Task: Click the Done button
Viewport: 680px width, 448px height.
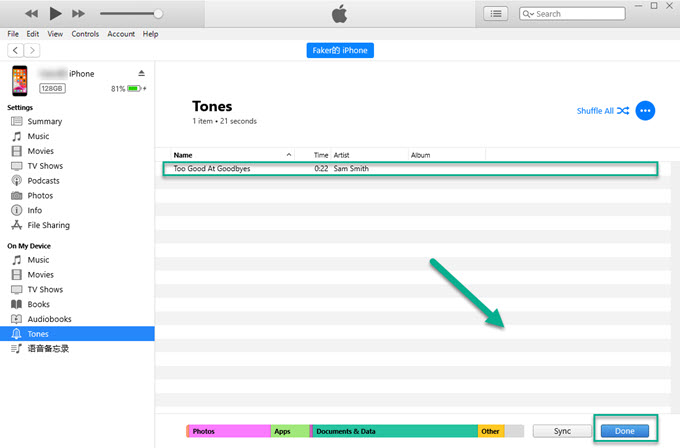Action: tap(624, 431)
